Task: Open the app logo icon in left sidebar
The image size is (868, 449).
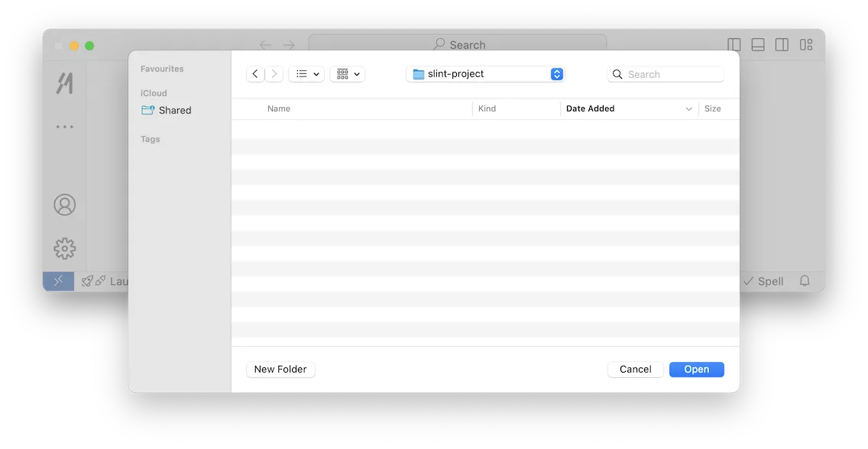Action: coord(65,82)
